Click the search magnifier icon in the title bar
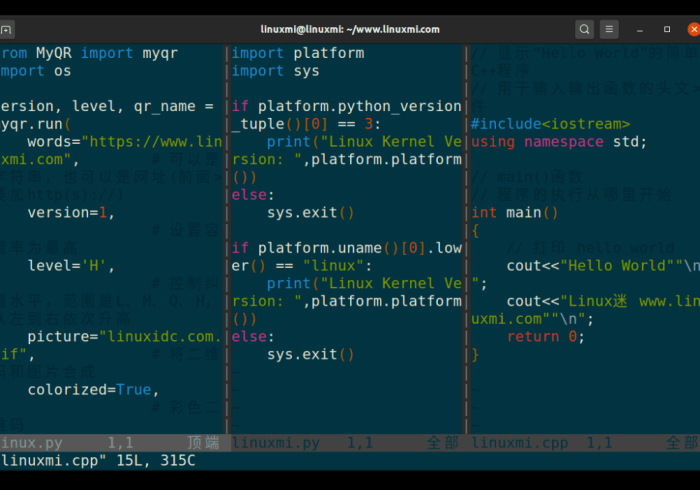This screenshot has width=700, height=490. click(584, 29)
